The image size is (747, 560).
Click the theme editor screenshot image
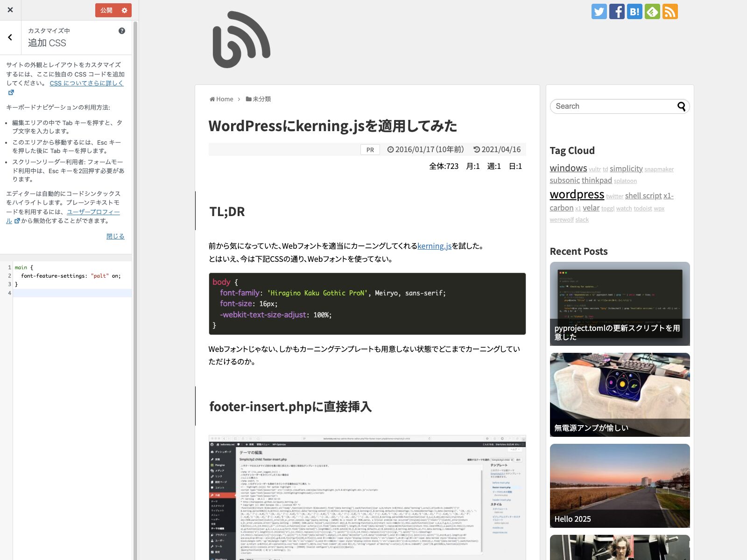(367, 497)
